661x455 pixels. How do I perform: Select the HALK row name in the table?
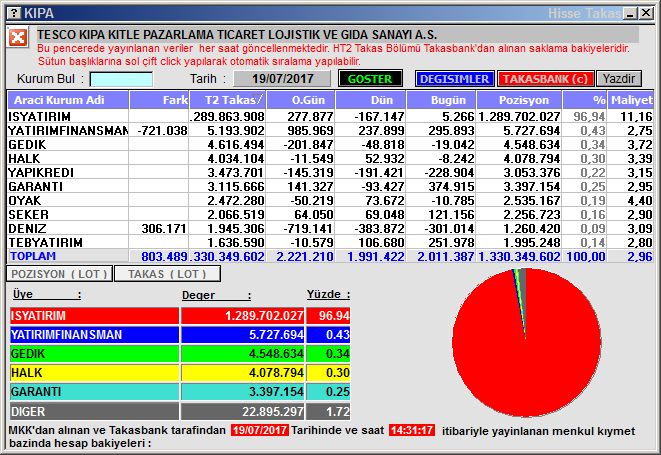click(24, 159)
